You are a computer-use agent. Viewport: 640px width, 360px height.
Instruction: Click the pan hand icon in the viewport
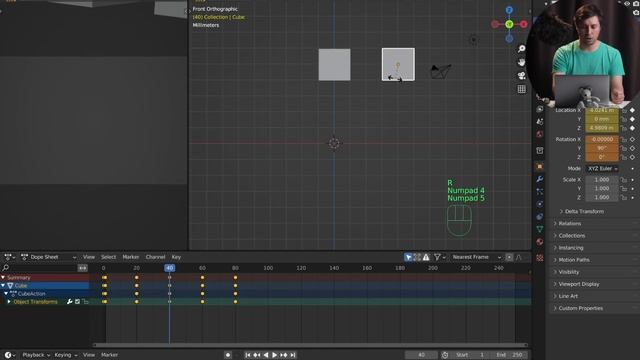click(x=521, y=62)
